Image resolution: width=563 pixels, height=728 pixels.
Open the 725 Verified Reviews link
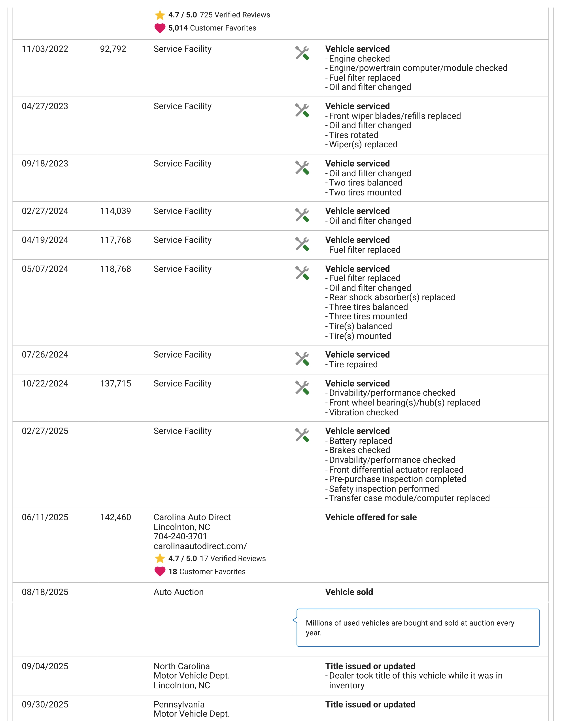235,15
